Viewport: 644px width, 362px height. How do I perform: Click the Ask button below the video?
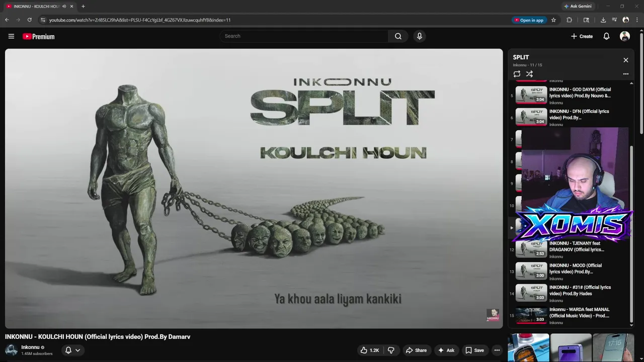tap(446, 350)
